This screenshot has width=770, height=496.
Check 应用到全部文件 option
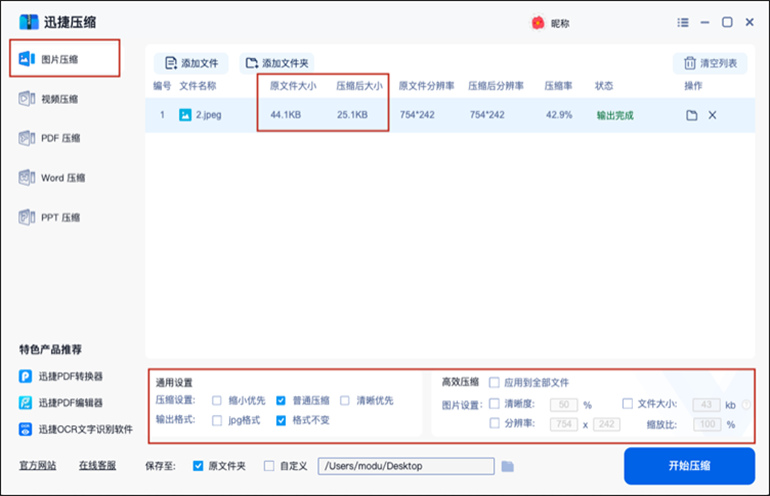point(494,382)
